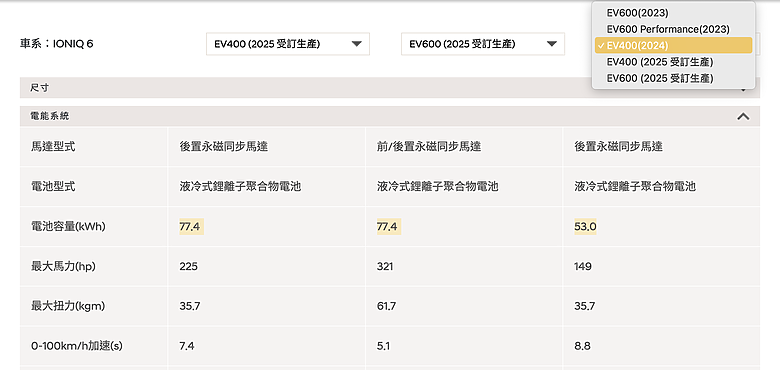Click the 149 horsepower value

(x=583, y=267)
